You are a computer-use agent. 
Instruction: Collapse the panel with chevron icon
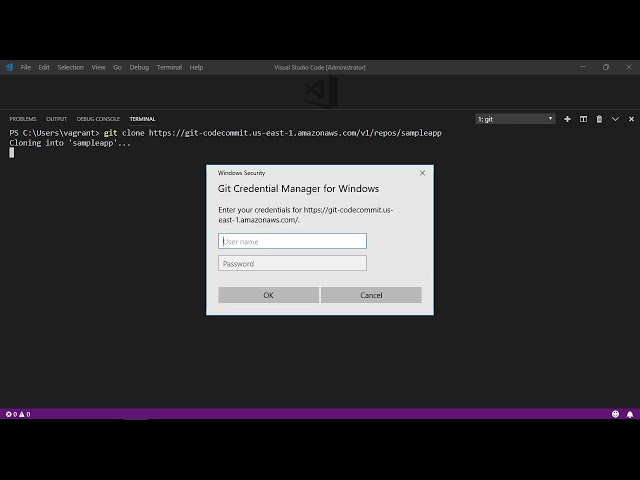tap(615, 119)
